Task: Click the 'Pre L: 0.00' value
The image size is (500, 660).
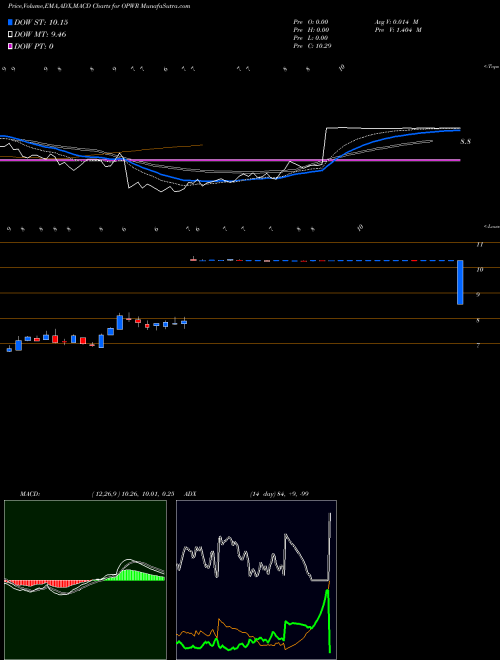Action: point(311,38)
